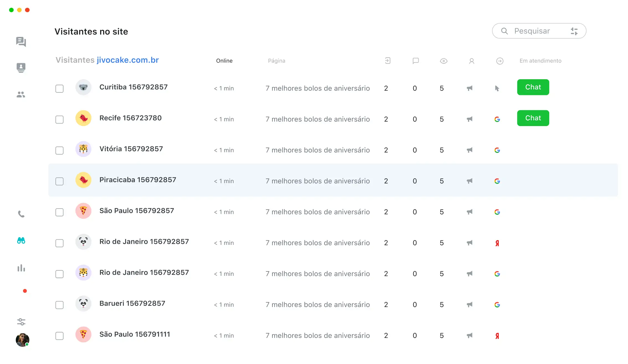Click megaphone icon in Curitiba row
628x364 pixels.
click(469, 88)
